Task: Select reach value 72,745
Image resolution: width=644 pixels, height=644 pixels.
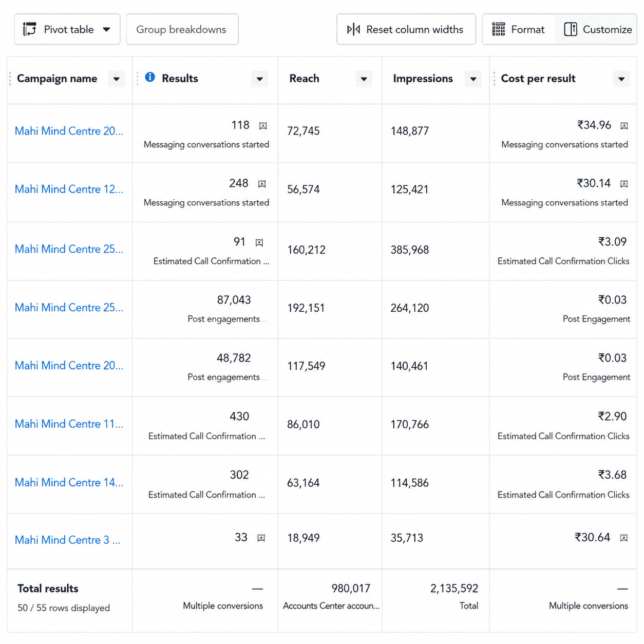Action: click(x=304, y=131)
